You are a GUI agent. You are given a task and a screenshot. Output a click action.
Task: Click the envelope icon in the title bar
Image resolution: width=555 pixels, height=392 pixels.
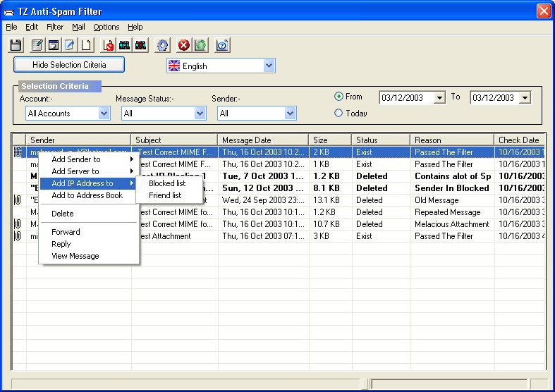[9, 13]
